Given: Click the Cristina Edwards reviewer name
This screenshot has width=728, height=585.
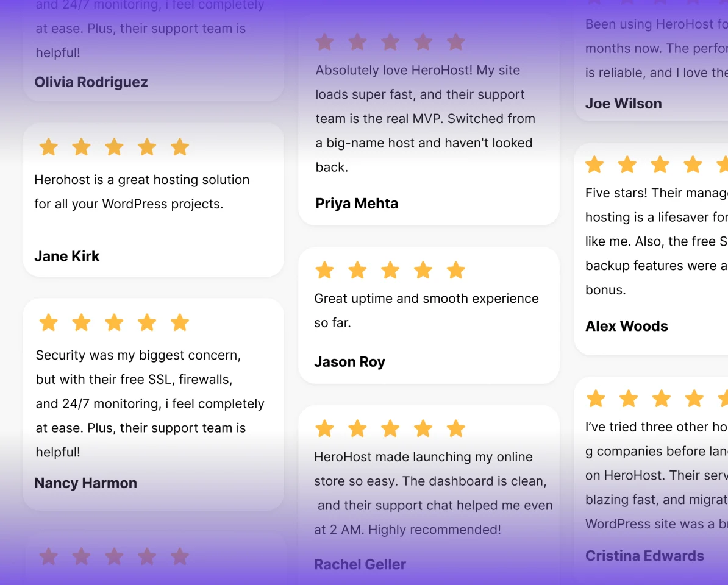Looking at the screenshot, I should click(x=644, y=556).
